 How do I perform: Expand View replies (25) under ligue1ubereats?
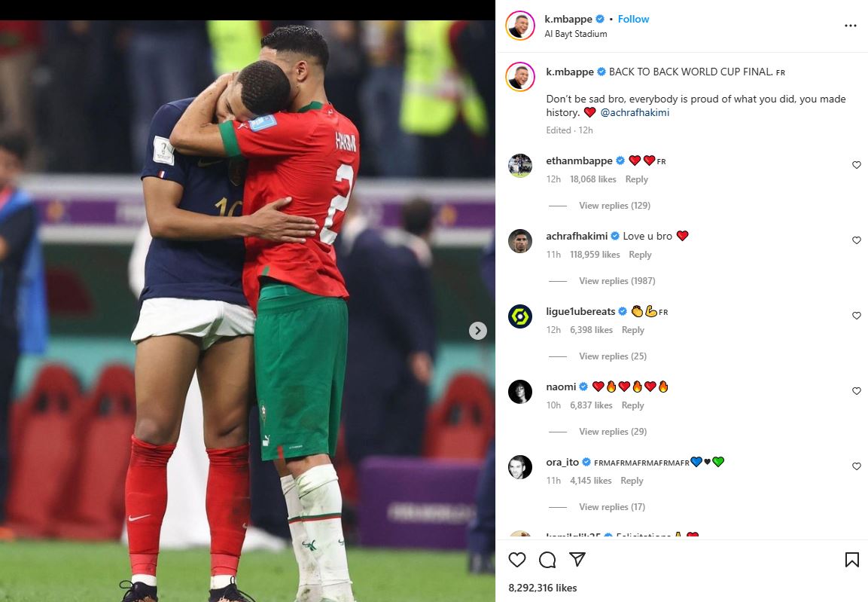tap(612, 356)
